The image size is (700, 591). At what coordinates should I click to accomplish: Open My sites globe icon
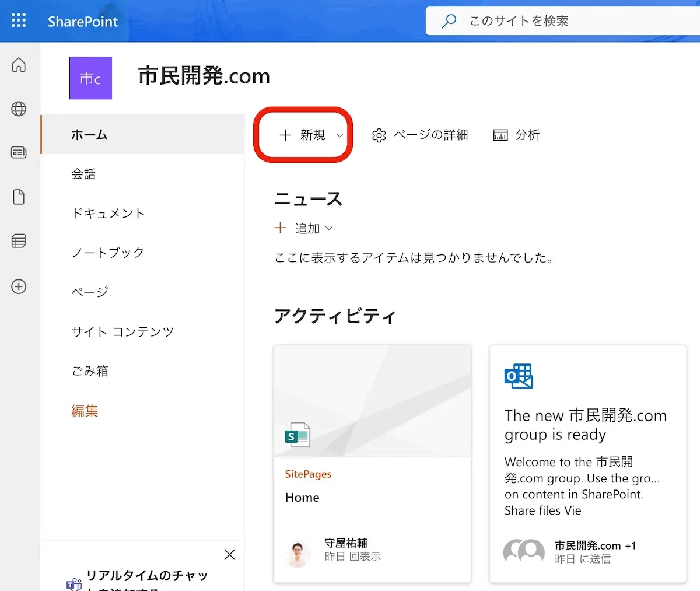pyautogui.click(x=19, y=109)
